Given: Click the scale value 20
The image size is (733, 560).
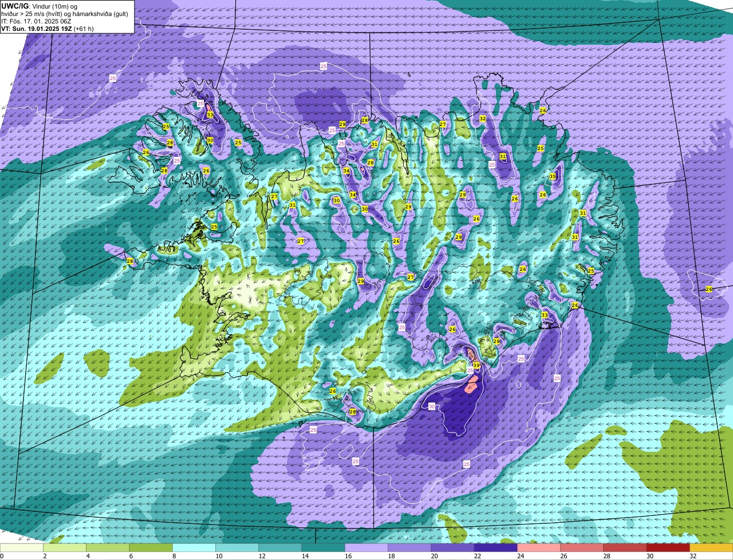Looking at the screenshot, I should pos(435,556).
